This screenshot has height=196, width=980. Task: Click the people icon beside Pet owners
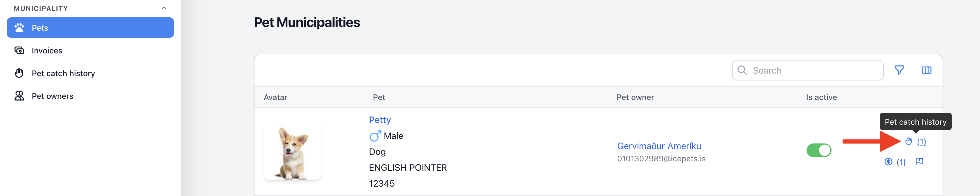tap(19, 96)
